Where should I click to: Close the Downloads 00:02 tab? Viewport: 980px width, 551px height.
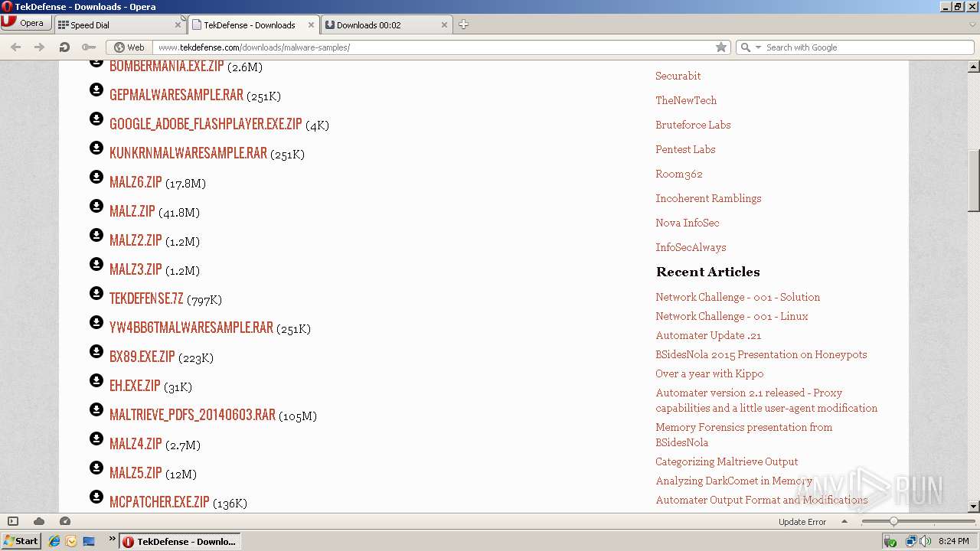pyautogui.click(x=445, y=24)
